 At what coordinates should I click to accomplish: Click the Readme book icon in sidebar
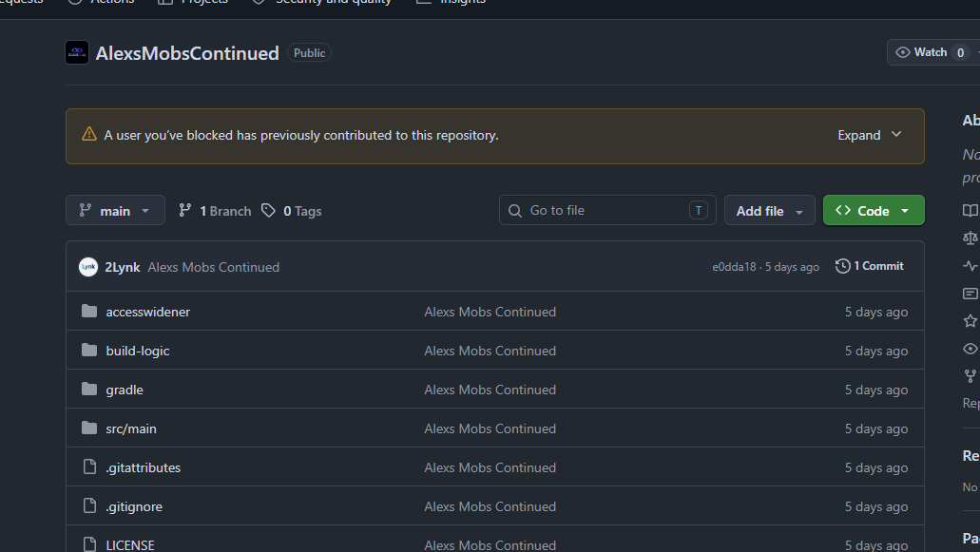[970, 210]
